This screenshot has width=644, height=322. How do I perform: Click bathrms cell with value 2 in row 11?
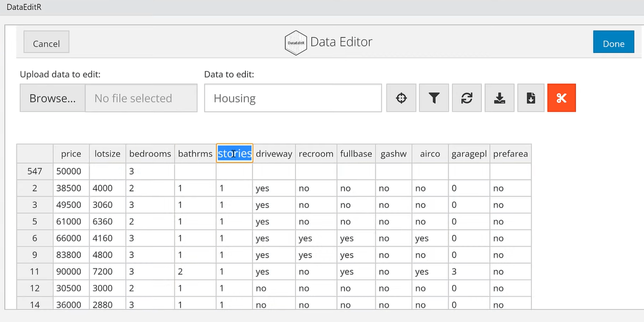click(195, 271)
